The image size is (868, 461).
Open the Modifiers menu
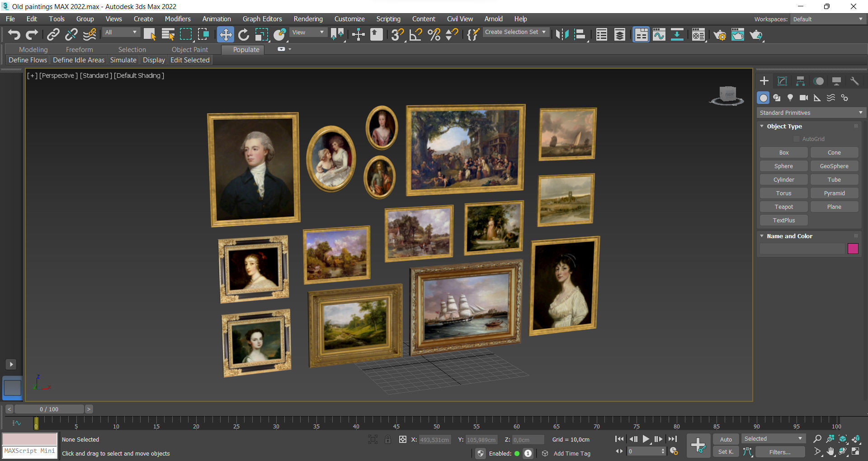(178, 19)
